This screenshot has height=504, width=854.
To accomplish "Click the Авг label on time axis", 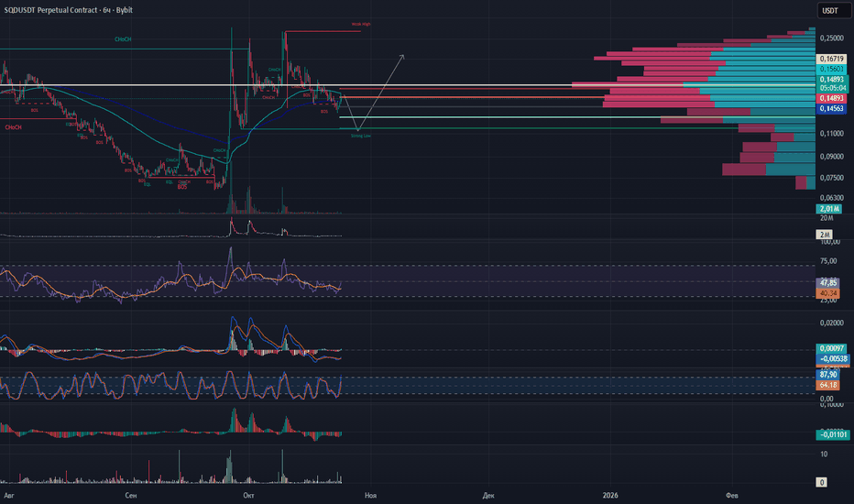I will pos(9,496).
